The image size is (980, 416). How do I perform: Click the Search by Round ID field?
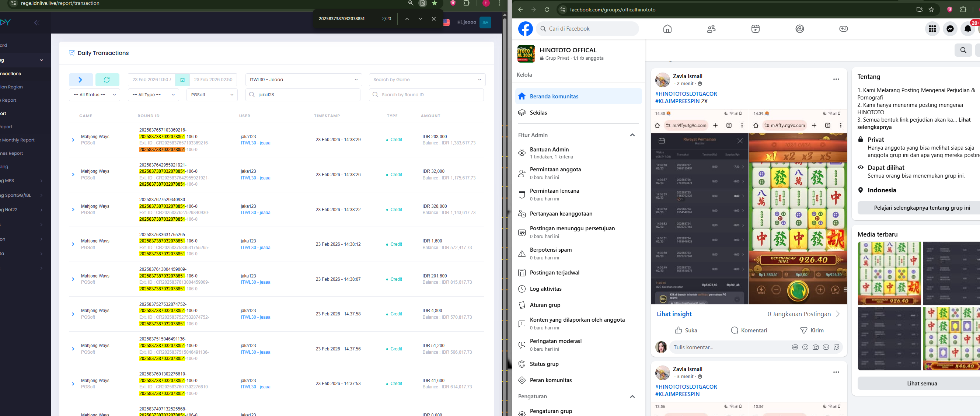coord(426,95)
